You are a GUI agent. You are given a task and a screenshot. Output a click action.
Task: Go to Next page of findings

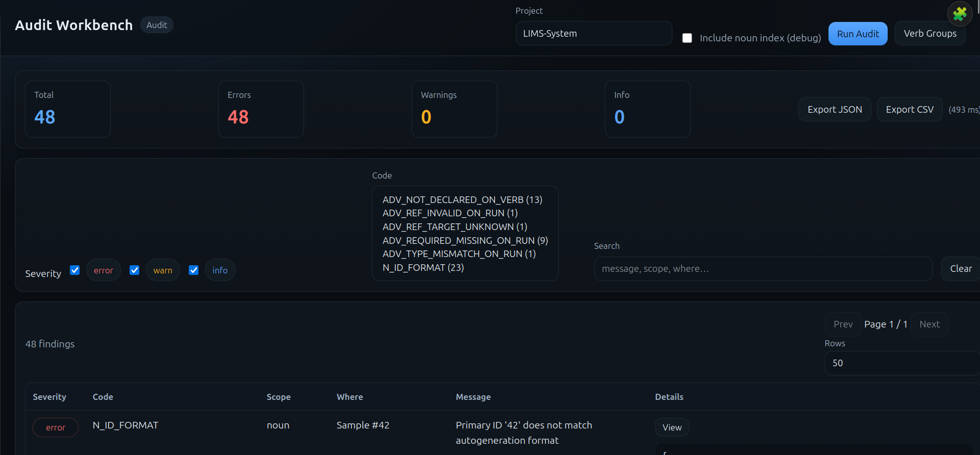929,324
